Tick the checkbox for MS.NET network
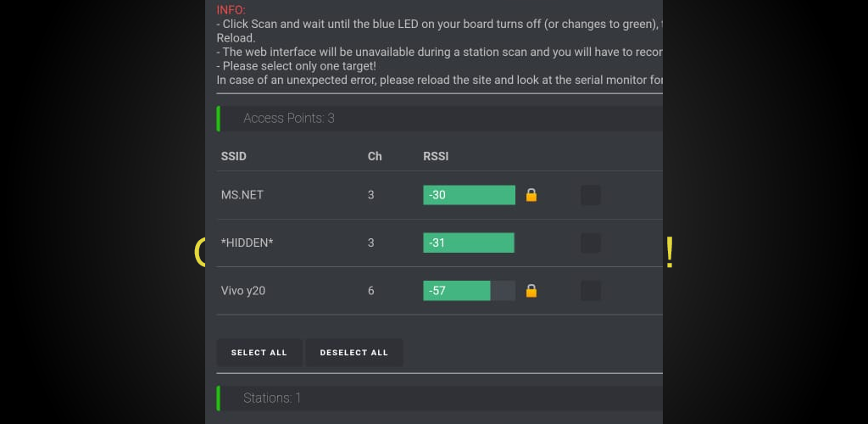This screenshot has width=868, height=424. point(591,195)
